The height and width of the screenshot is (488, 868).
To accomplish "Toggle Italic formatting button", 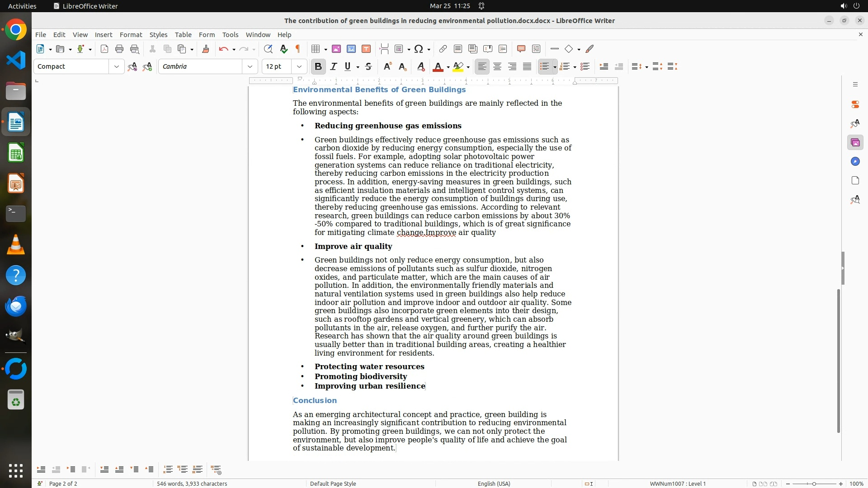I will [334, 66].
